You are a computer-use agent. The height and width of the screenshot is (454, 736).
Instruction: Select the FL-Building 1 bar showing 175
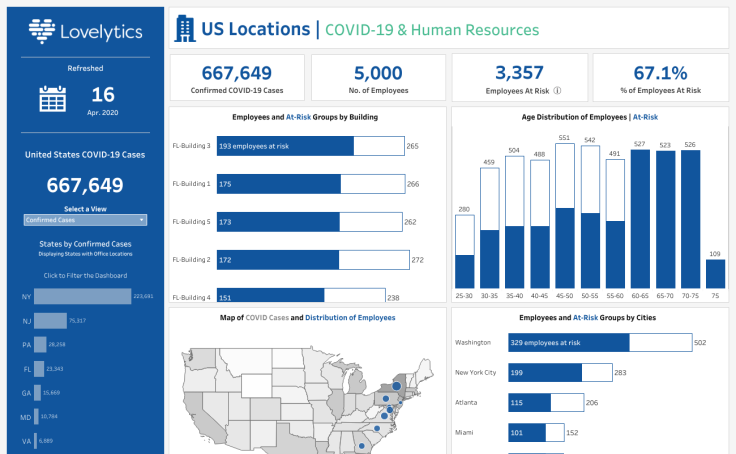(279, 184)
